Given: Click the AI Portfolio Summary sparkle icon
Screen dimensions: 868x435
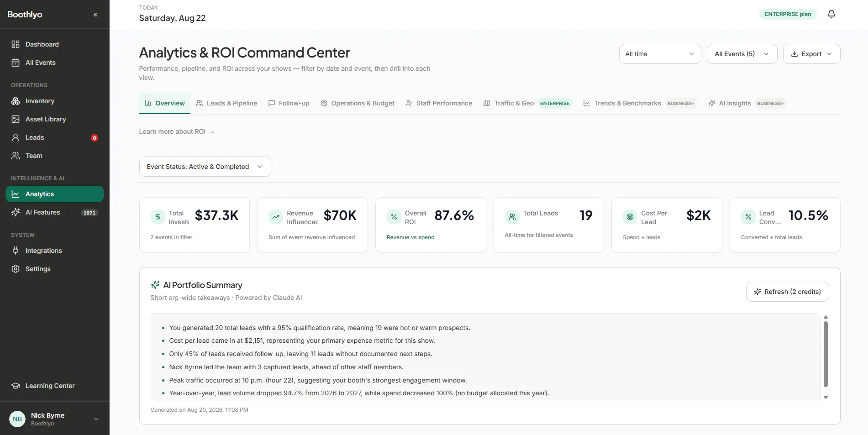Looking at the screenshot, I should tap(155, 285).
